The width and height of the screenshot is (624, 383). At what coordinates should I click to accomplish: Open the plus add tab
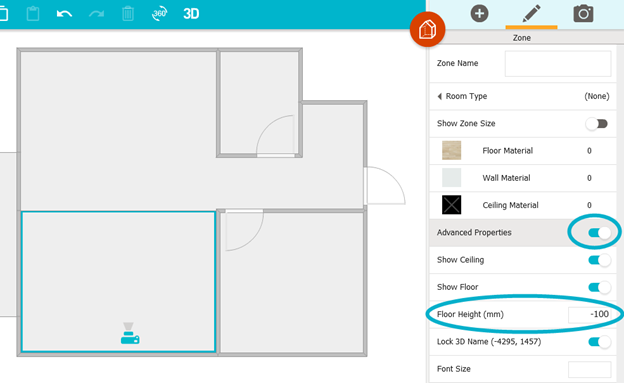pyautogui.click(x=480, y=14)
